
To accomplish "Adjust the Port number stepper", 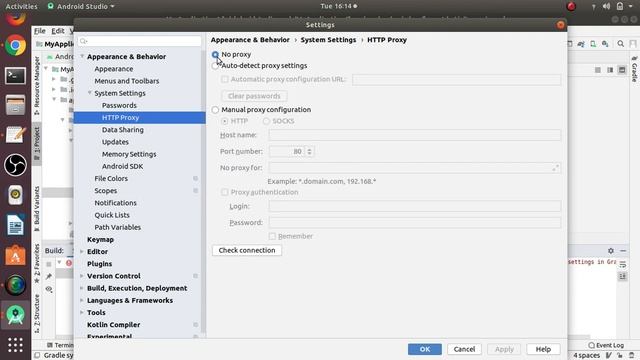I will coord(309,151).
